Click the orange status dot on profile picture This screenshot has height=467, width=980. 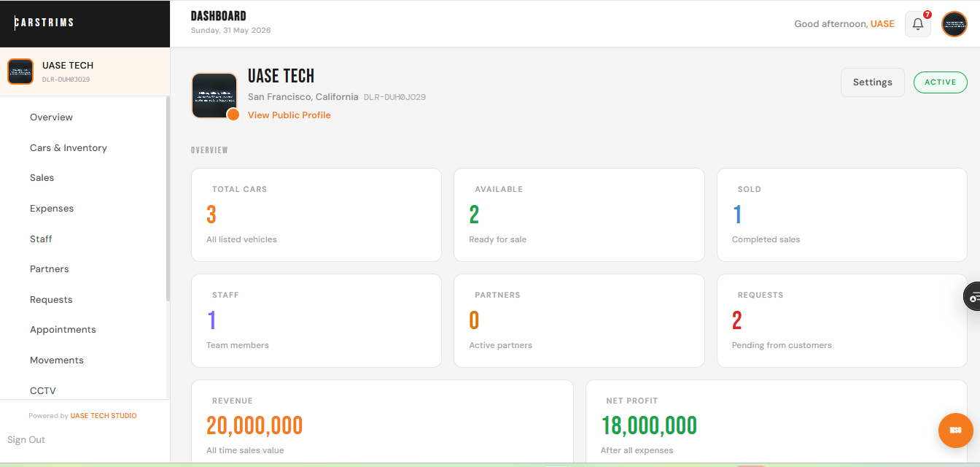pos(233,115)
